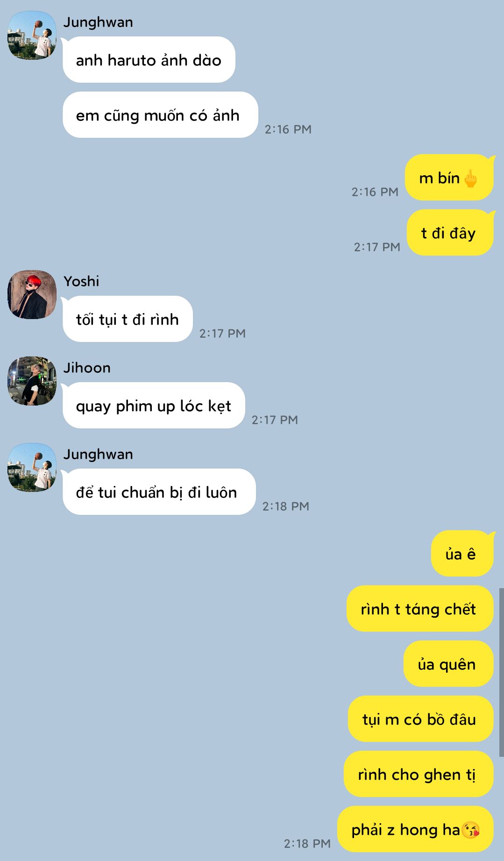Tap the name label "Jihoon"

tap(87, 368)
